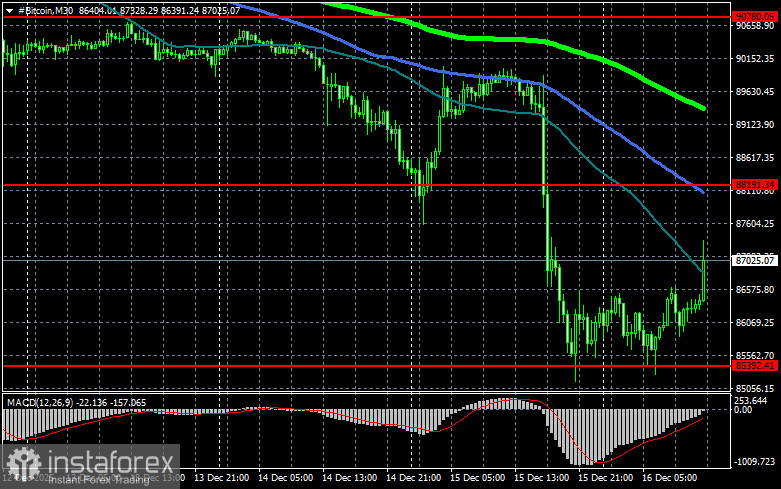This screenshot has width=781, height=489.
Task: Click the 14 Dec 05:00 time label
Action: [x=285, y=478]
